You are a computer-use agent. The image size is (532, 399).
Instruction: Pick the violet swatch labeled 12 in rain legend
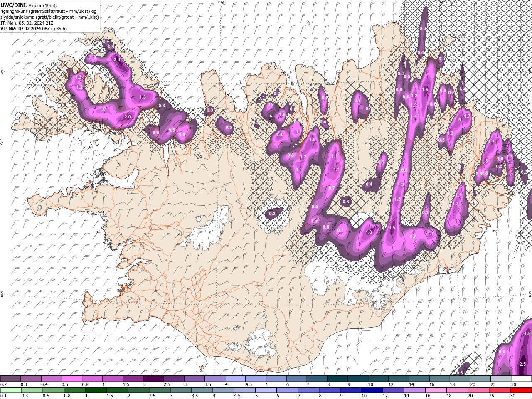coord(393,390)
